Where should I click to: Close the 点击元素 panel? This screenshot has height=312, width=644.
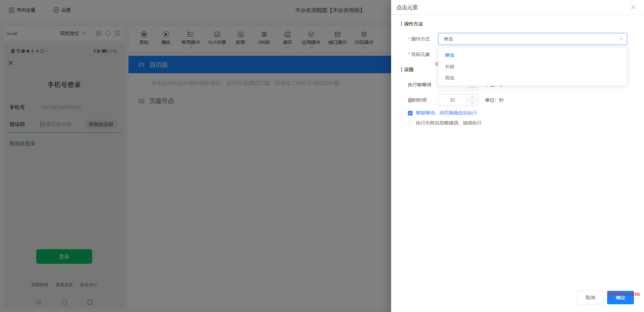click(x=633, y=7)
